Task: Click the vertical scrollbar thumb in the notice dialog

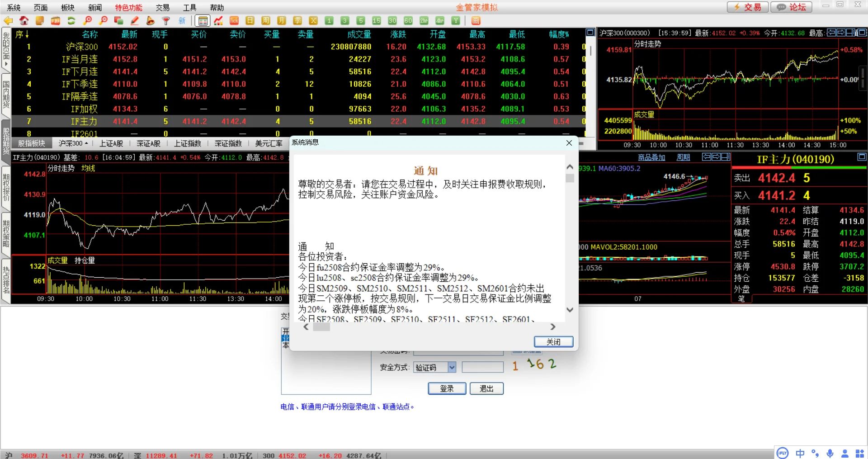Action: pos(570,178)
